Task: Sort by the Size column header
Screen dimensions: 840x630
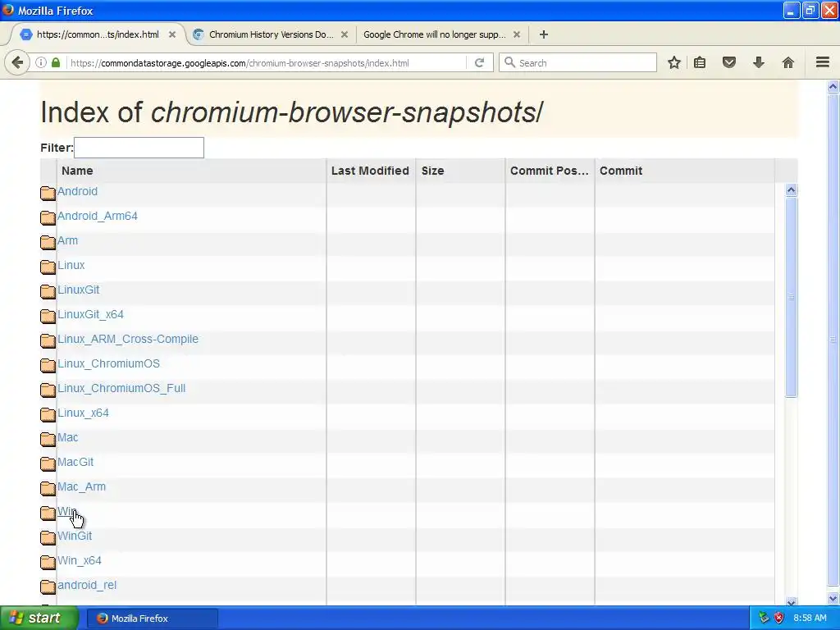Action: click(x=460, y=171)
